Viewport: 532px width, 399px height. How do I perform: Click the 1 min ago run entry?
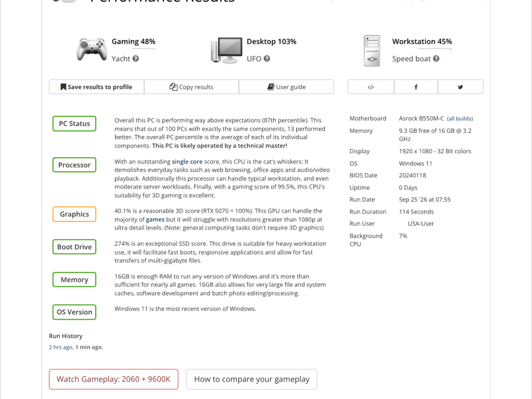[89, 347]
